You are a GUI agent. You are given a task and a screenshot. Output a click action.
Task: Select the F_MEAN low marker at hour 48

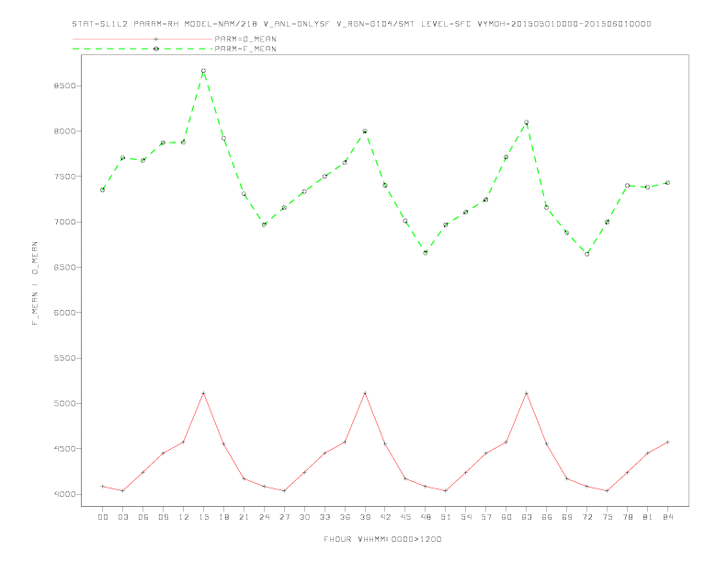click(426, 253)
